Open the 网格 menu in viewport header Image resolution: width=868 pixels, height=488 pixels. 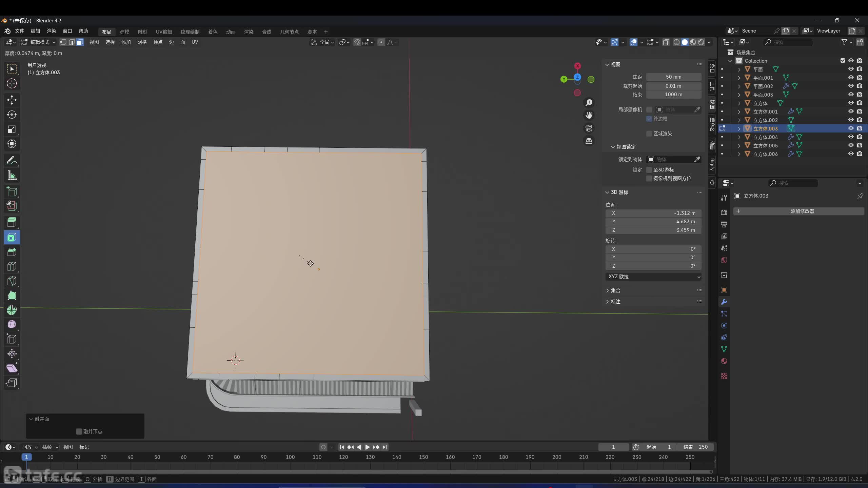tap(142, 42)
